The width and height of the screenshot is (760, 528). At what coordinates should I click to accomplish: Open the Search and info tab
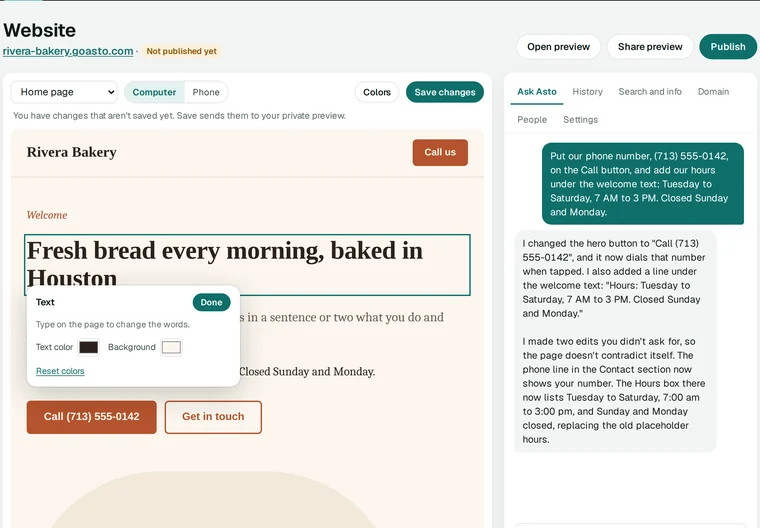[650, 92]
